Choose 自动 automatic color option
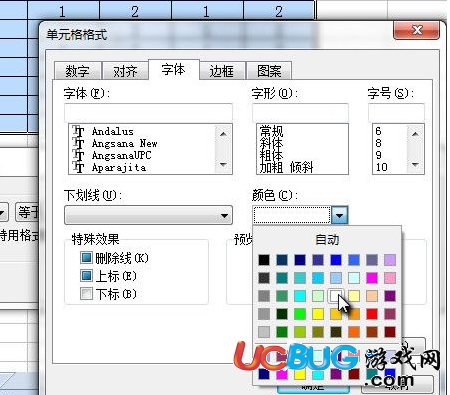Screen dimensions: 450x395 point(327,239)
